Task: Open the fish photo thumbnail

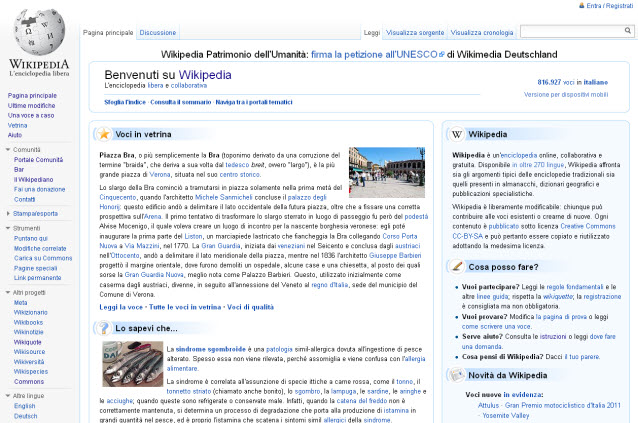Action: pos(126,364)
